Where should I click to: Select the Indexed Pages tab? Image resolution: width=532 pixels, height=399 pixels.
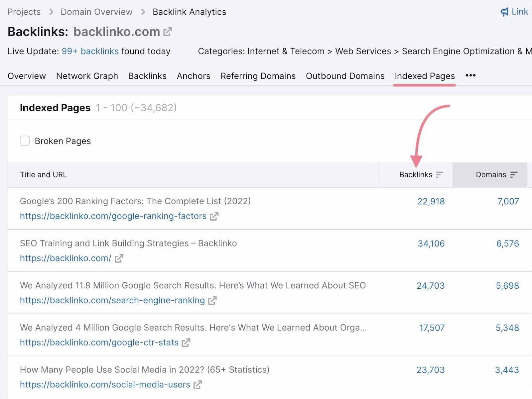tap(425, 76)
